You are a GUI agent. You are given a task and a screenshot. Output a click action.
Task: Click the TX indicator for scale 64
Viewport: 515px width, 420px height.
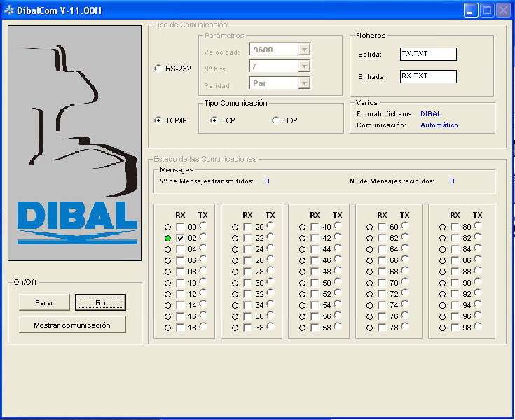[x=405, y=248]
